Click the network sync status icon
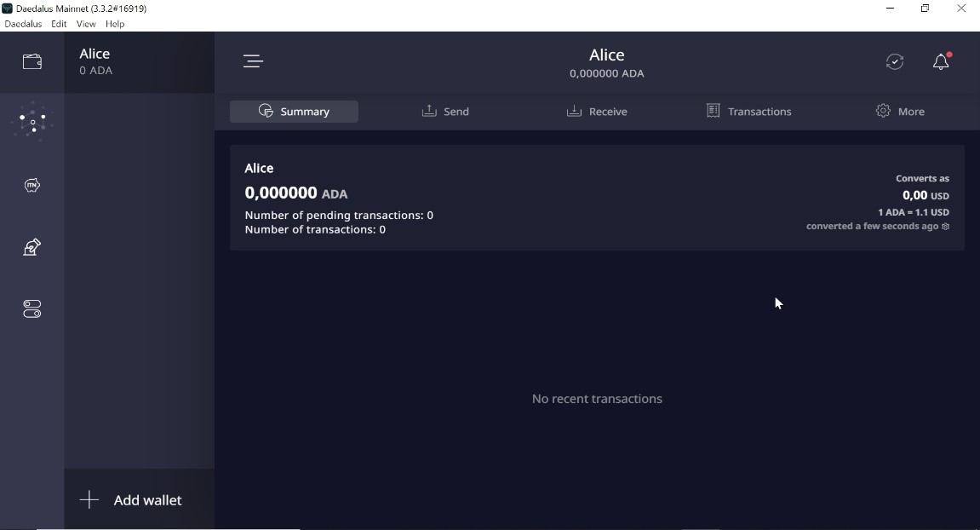 (x=894, y=61)
